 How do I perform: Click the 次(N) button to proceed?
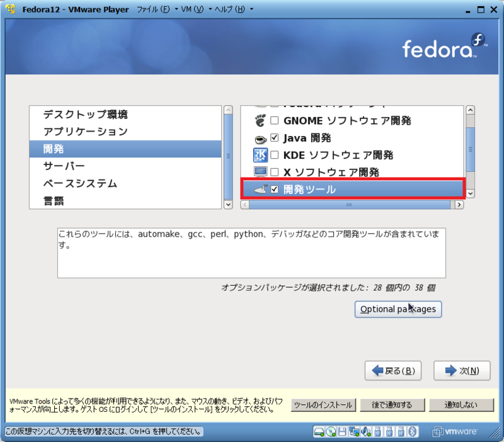pos(462,371)
